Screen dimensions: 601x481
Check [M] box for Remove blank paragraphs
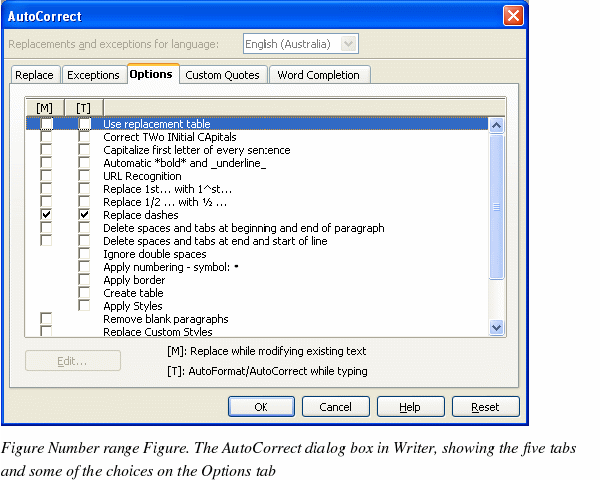point(47,319)
